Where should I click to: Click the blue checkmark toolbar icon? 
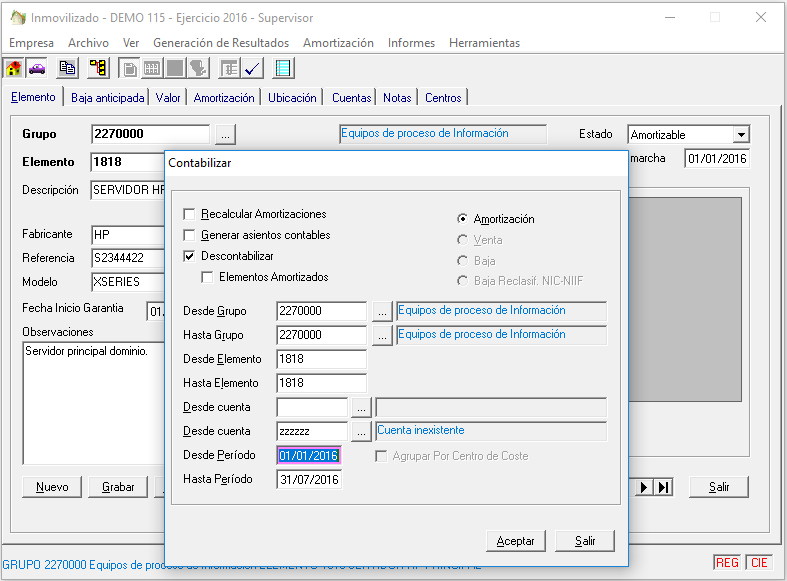(x=253, y=68)
